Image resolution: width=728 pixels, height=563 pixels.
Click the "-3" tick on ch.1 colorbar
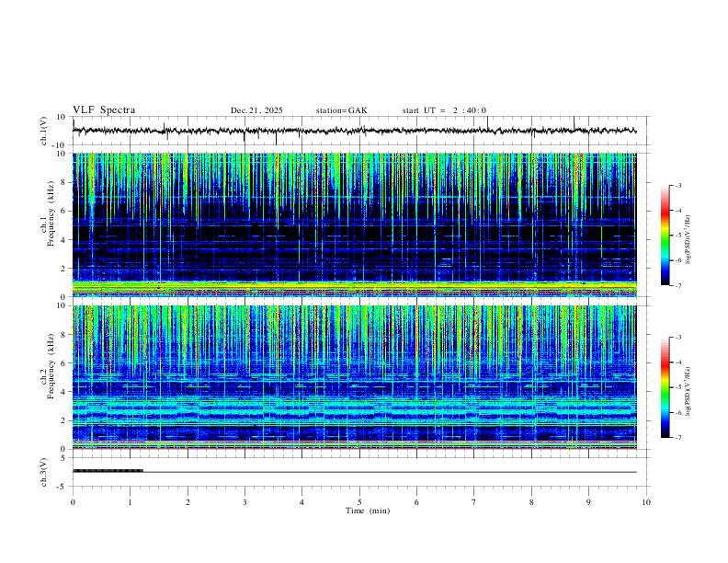(677, 185)
